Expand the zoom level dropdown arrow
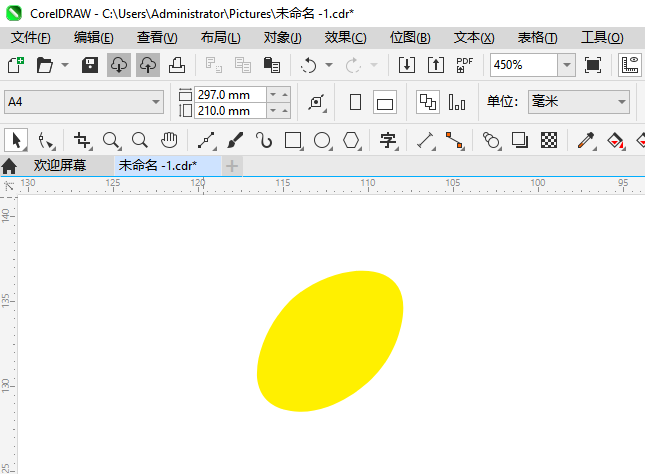The image size is (645, 474). pos(567,65)
